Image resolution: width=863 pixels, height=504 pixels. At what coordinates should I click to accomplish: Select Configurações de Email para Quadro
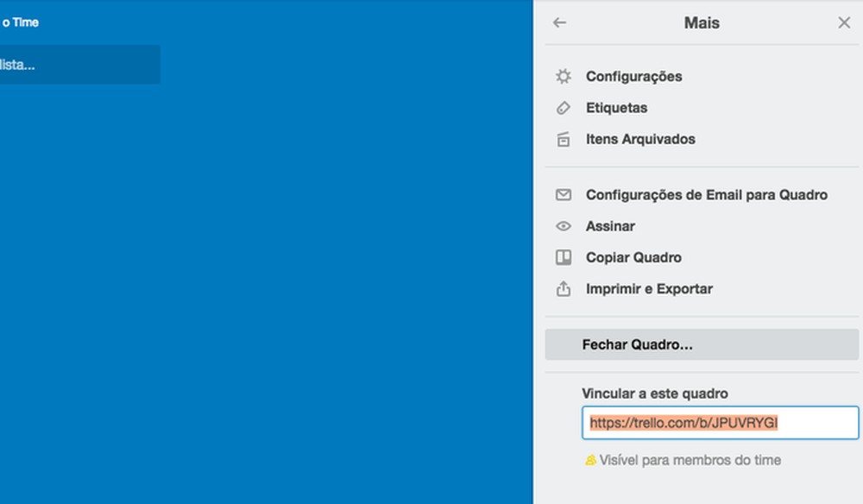(x=707, y=195)
